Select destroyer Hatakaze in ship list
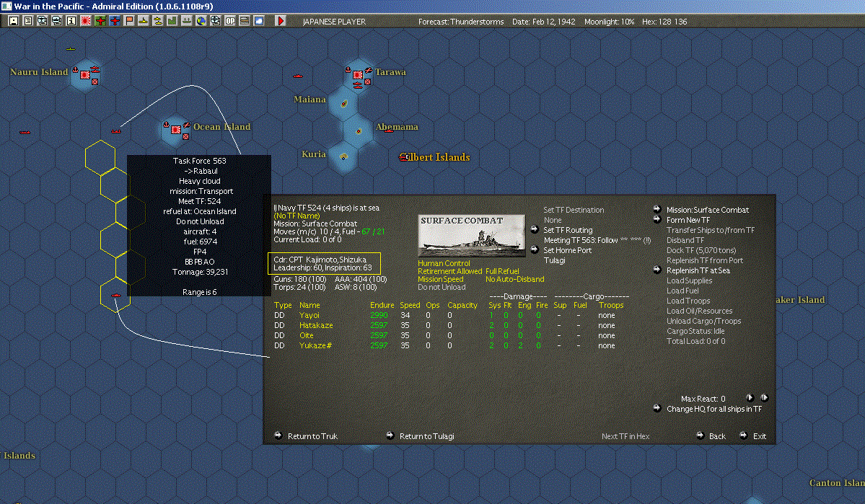The width and height of the screenshot is (865, 504). (316, 325)
